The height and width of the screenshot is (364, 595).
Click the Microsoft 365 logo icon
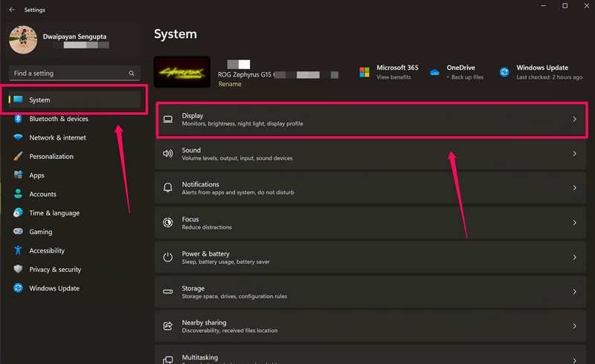coord(364,72)
